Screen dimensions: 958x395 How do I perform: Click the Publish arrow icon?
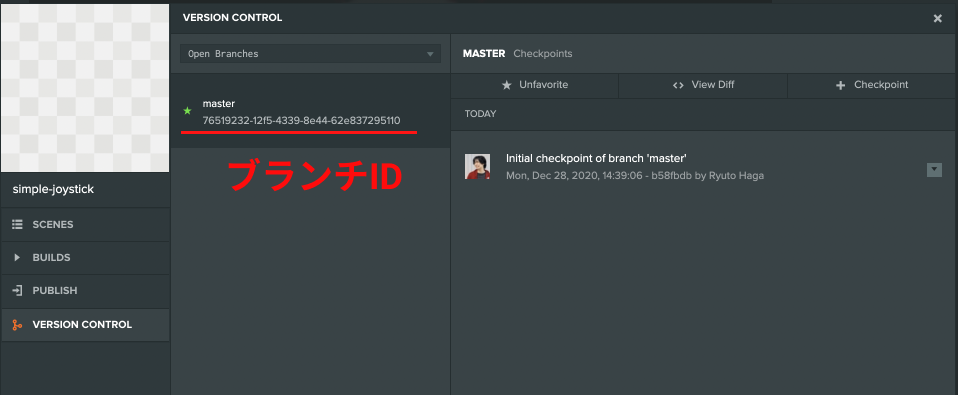(x=17, y=291)
